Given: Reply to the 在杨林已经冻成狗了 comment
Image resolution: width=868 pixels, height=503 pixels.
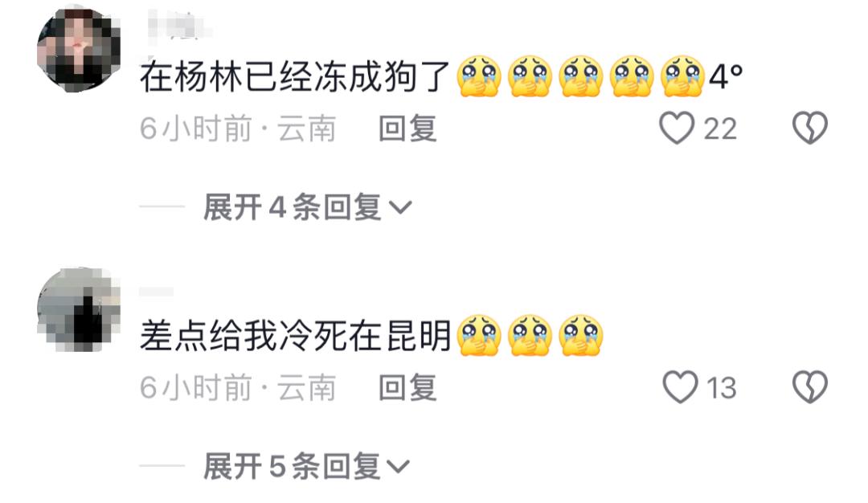Looking at the screenshot, I should click(x=407, y=129).
